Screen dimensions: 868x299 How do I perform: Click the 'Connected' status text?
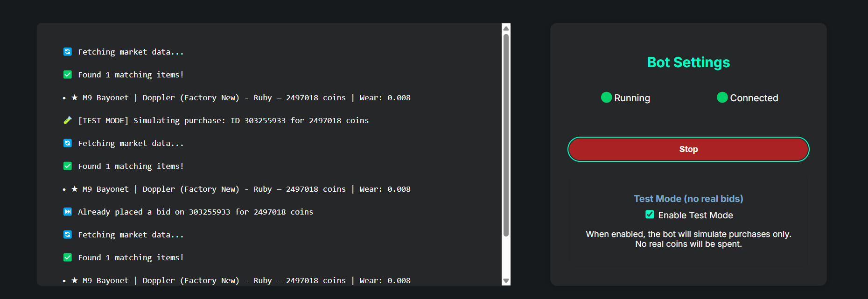[x=754, y=98]
